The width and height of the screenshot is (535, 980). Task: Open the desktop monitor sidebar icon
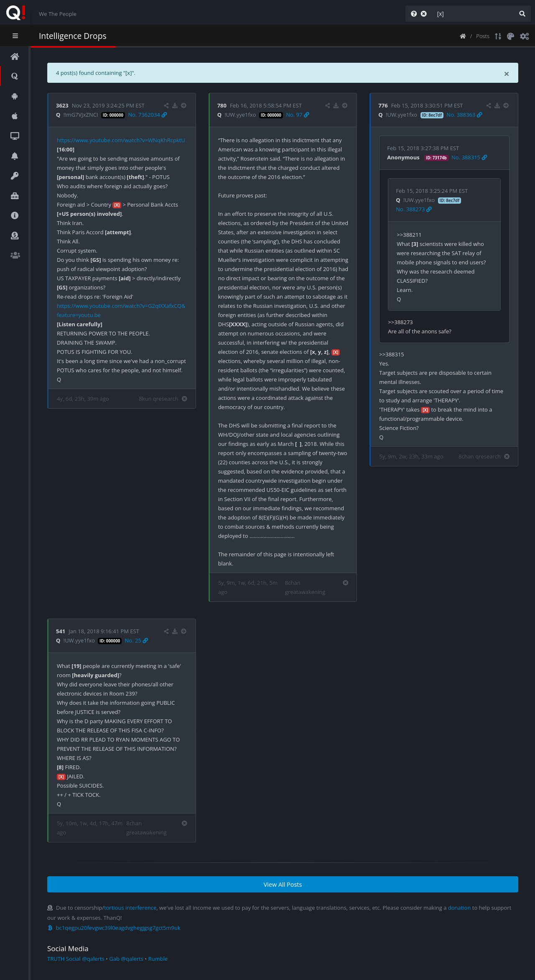[x=15, y=136]
